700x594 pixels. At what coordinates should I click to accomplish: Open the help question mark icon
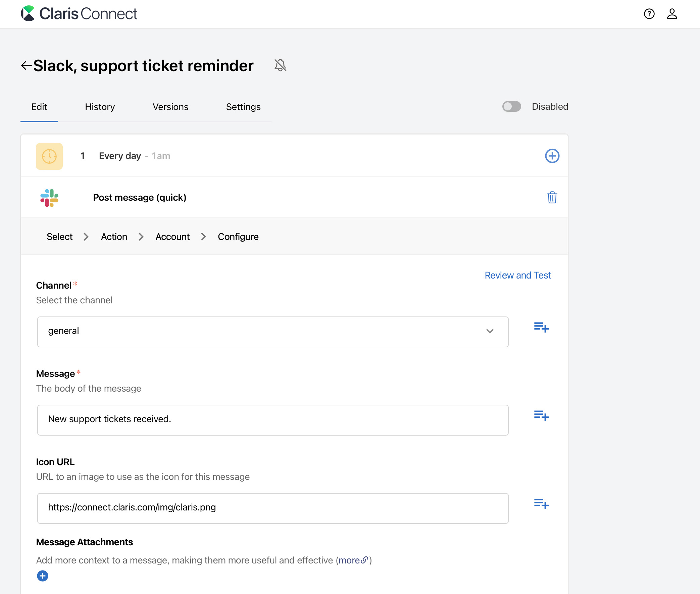click(x=649, y=14)
